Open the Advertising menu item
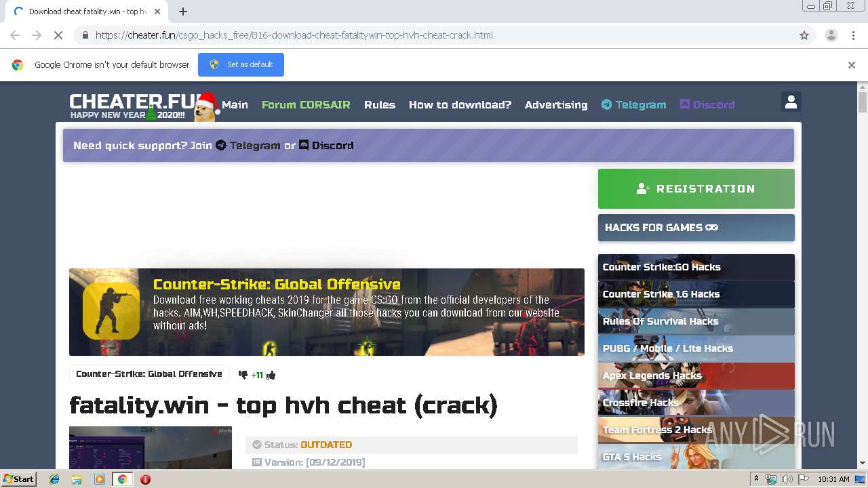Image resolution: width=868 pixels, height=488 pixels. click(x=556, y=104)
